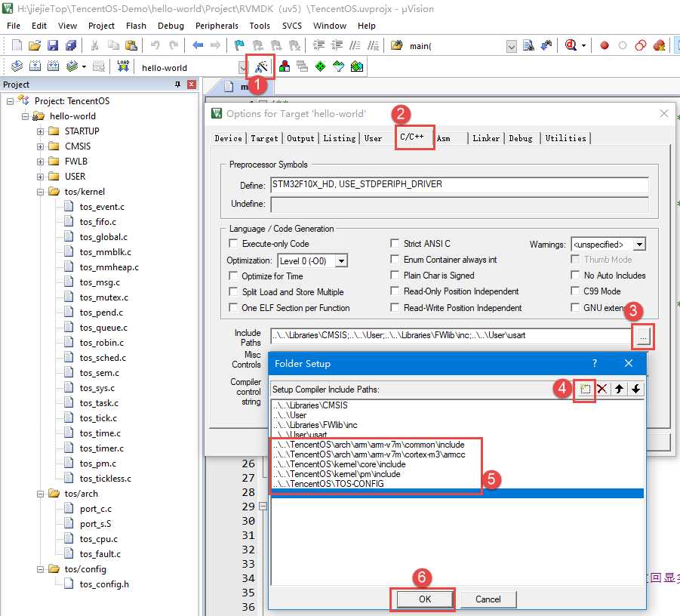Download to flash with LOAD icon
The height and width of the screenshot is (616, 680).
click(123, 66)
